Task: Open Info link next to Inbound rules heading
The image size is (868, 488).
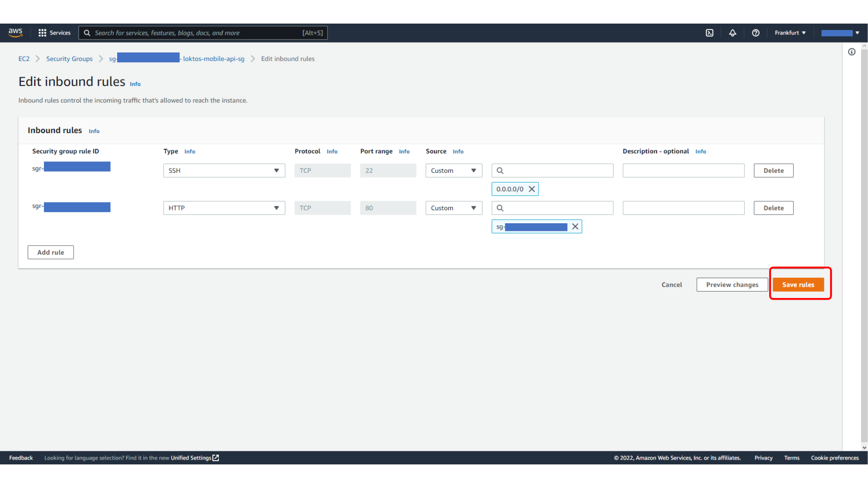Action: 94,131
